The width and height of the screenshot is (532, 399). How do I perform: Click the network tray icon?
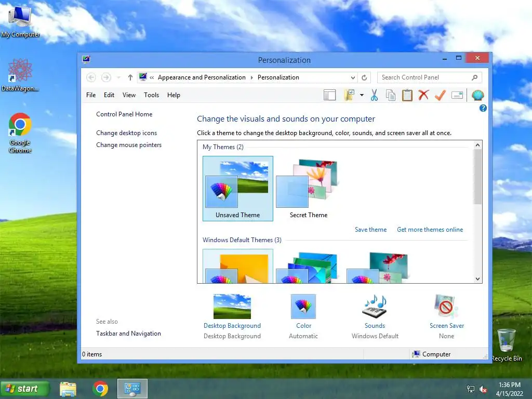(471, 389)
